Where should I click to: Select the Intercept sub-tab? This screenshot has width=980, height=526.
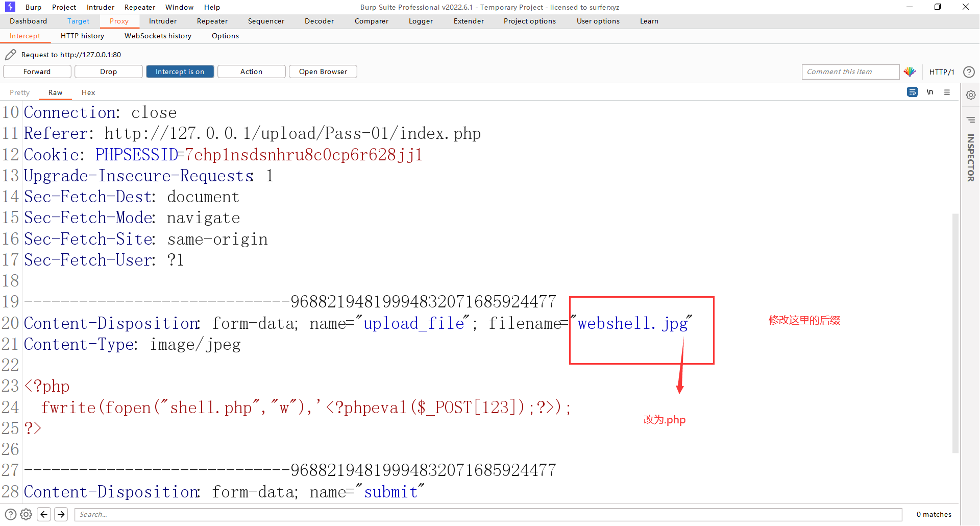(25, 36)
